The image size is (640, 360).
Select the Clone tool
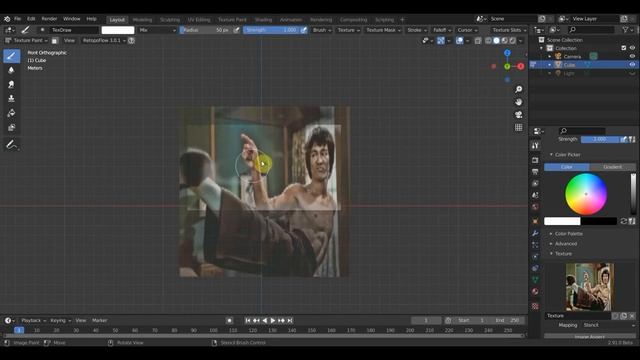tap(11, 99)
